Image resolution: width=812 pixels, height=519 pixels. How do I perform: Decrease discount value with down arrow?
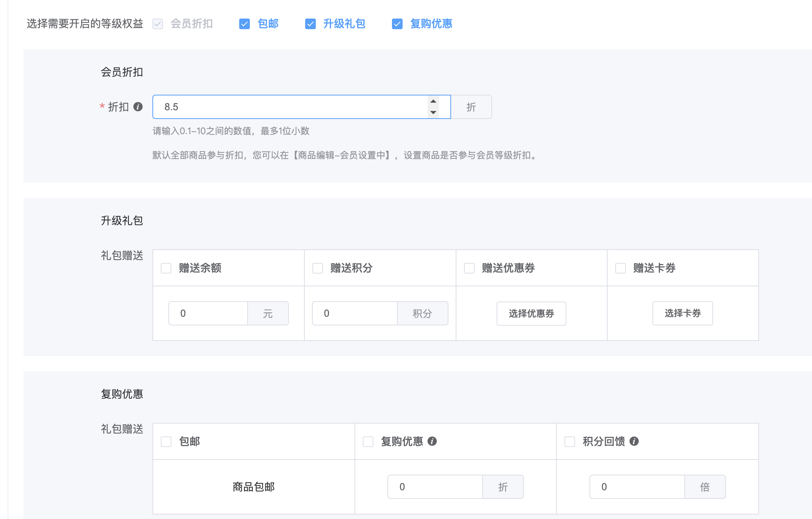click(433, 113)
